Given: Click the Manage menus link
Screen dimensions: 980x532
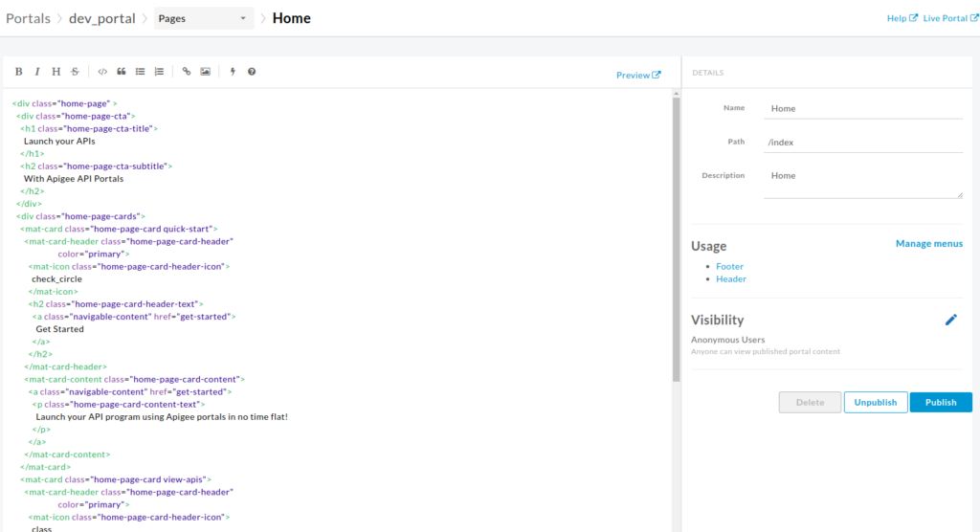Looking at the screenshot, I should (x=928, y=244).
